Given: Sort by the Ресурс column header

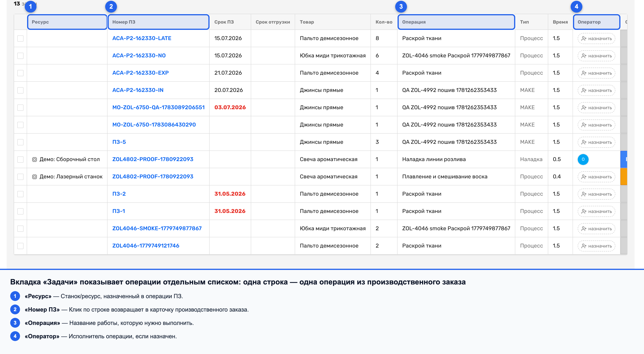Looking at the screenshot, I should [67, 22].
